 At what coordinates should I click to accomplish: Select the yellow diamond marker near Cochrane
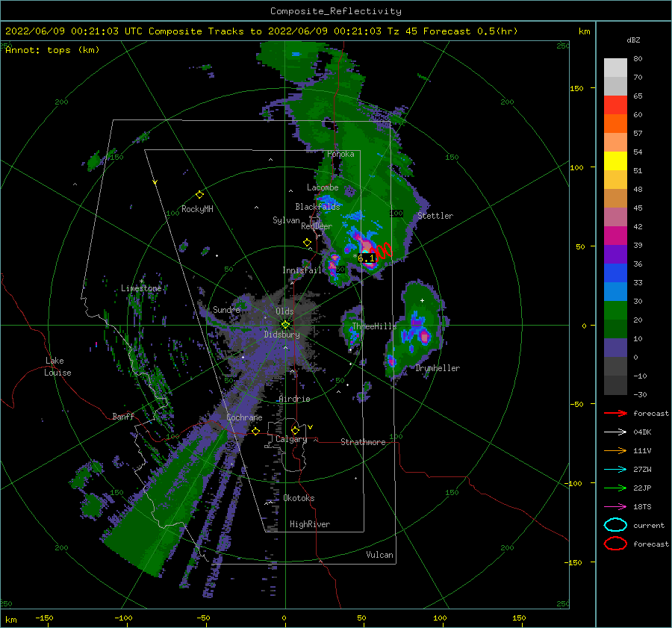[256, 431]
